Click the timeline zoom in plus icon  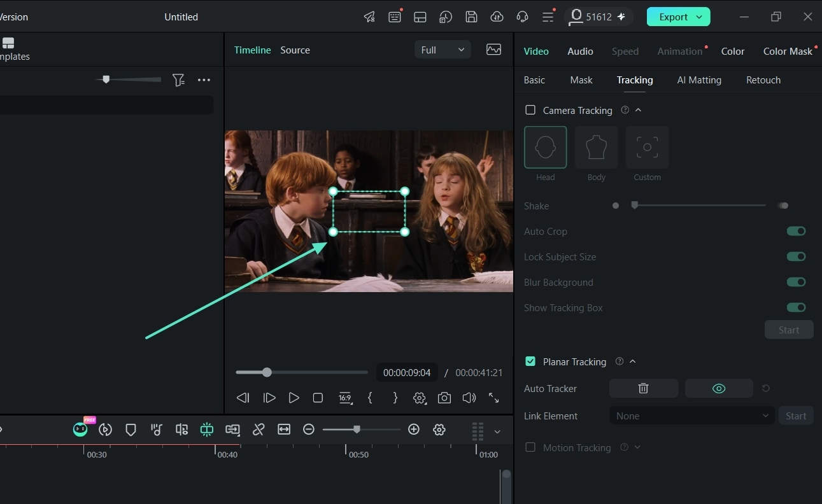click(414, 430)
